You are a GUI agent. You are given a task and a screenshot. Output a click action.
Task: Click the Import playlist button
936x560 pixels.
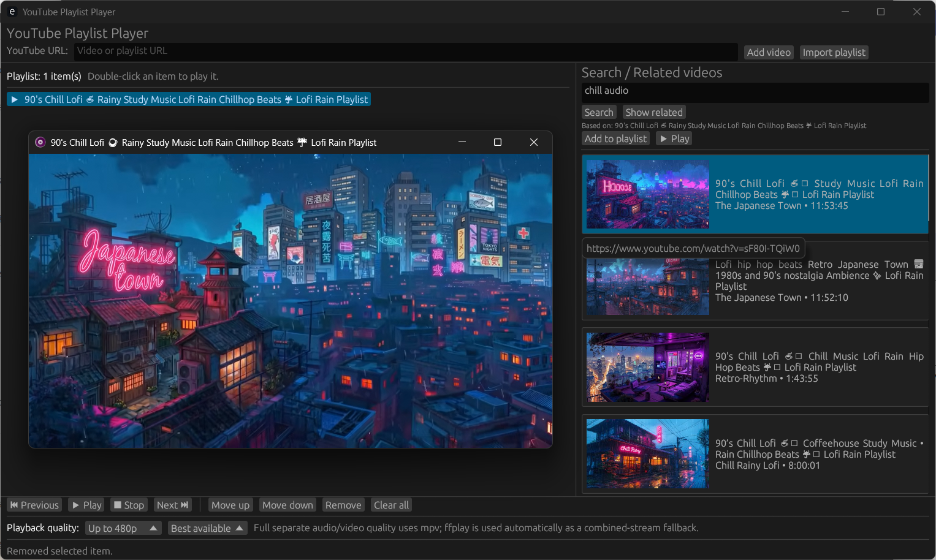point(834,52)
